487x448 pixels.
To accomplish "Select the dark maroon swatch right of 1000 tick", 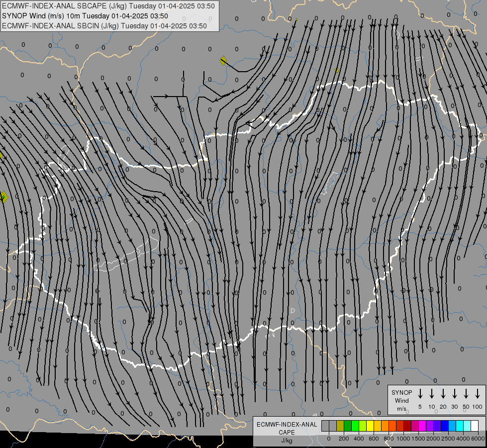I will coord(407,426).
